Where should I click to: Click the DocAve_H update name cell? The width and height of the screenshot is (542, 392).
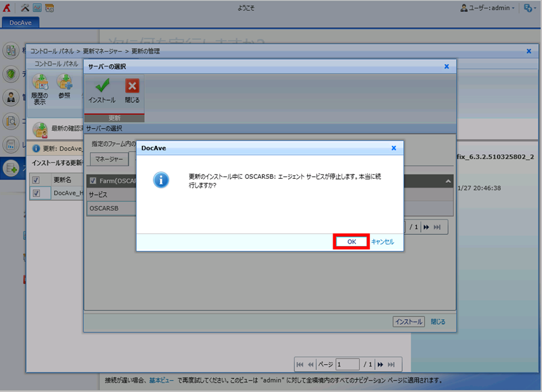coord(68,193)
